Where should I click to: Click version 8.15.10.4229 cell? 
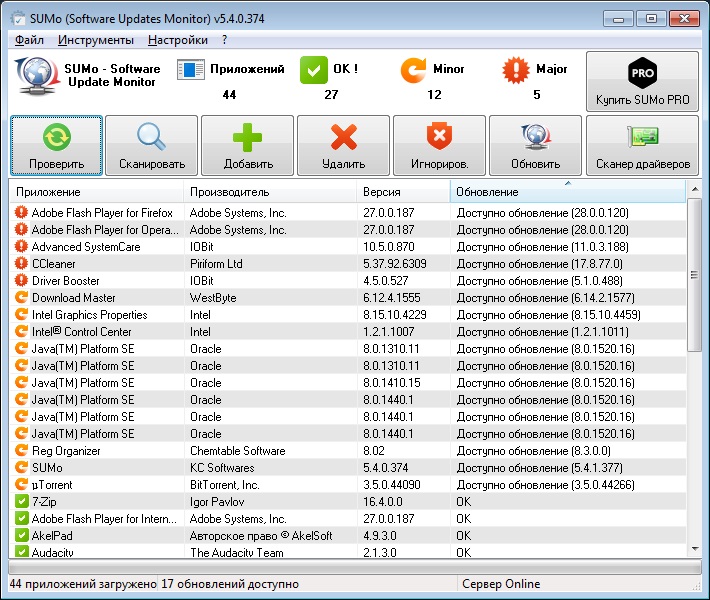[x=394, y=315]
